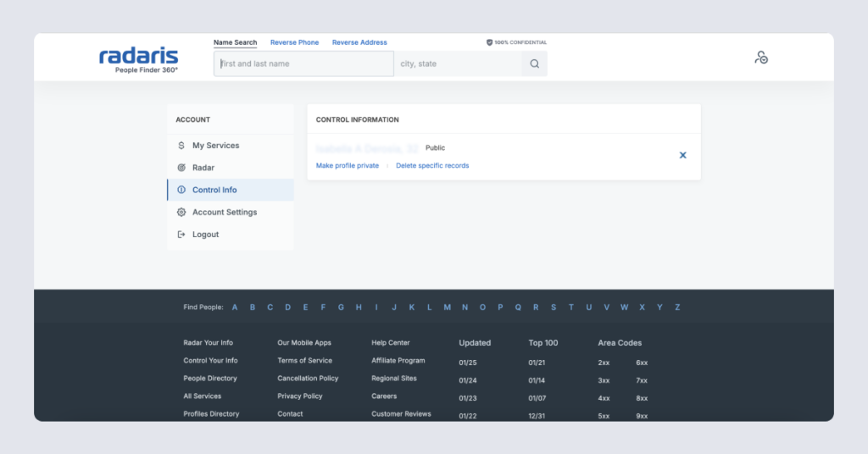Screen dimensions: 868x454
Task: Open Control Info in account sidebar
Action: click(x=214, y=190)
